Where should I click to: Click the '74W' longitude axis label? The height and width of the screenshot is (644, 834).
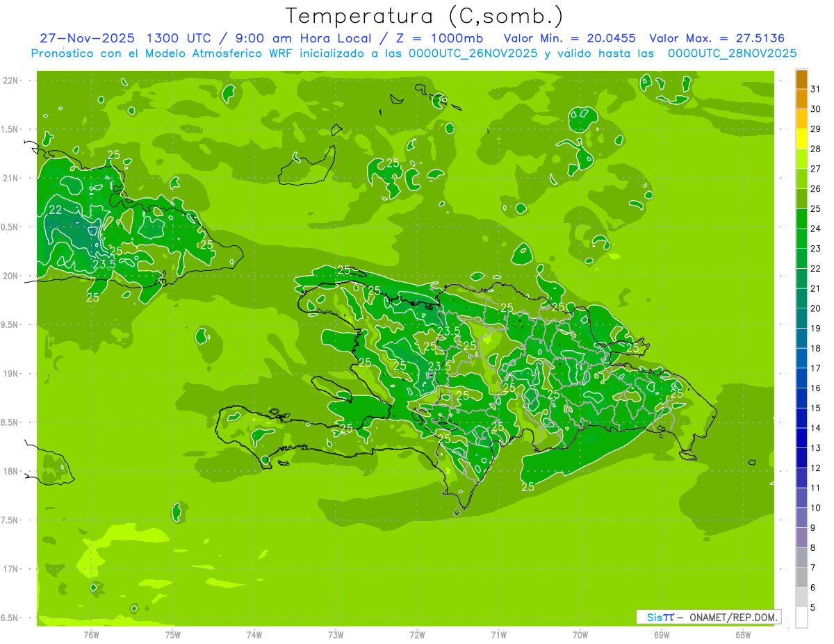click(254, 635)
